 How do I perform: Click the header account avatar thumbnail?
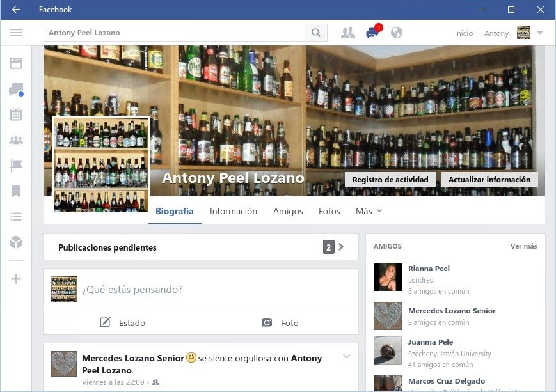(x=523, y=33)
